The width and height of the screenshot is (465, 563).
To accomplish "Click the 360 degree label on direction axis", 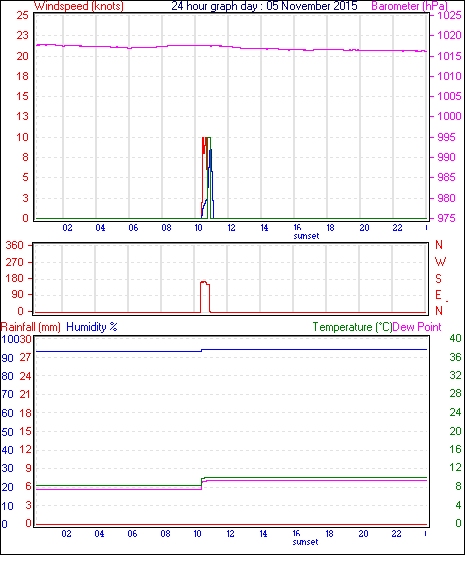I will click(x=14, y=246).
